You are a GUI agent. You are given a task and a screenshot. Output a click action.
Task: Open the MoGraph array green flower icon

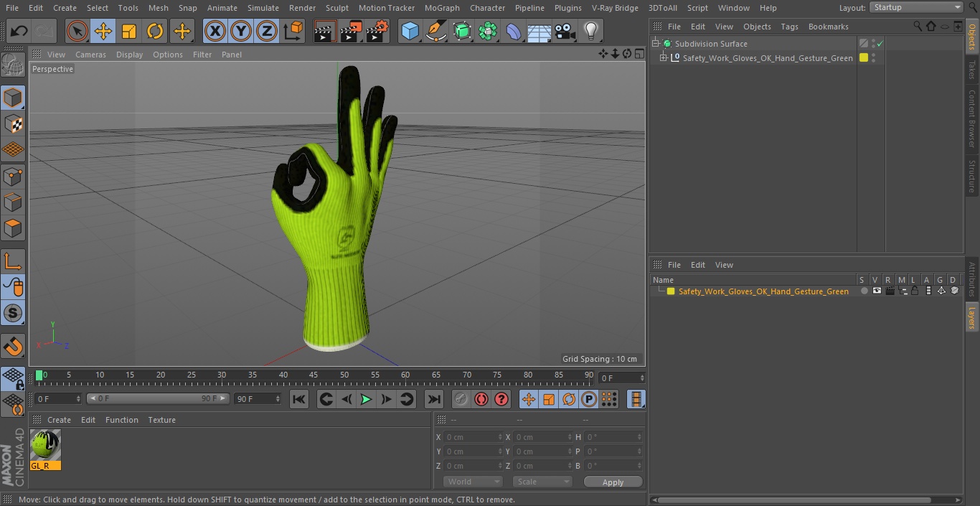point(488,31)
